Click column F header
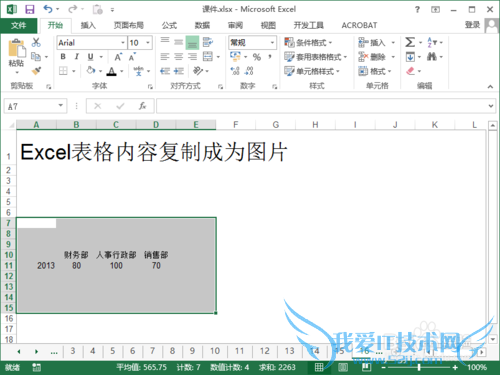The image size is (500, 375). click(x=236, y=125)
